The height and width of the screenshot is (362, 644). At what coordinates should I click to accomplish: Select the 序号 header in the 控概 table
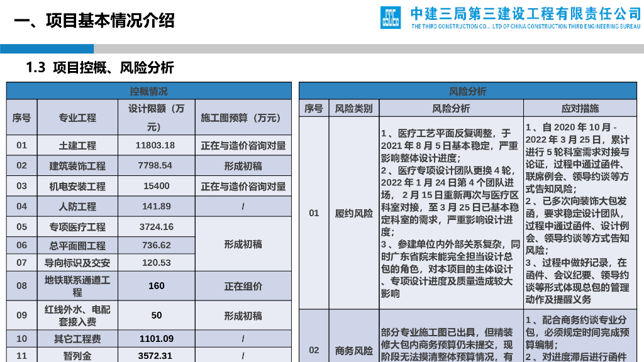tap(22, 118)
